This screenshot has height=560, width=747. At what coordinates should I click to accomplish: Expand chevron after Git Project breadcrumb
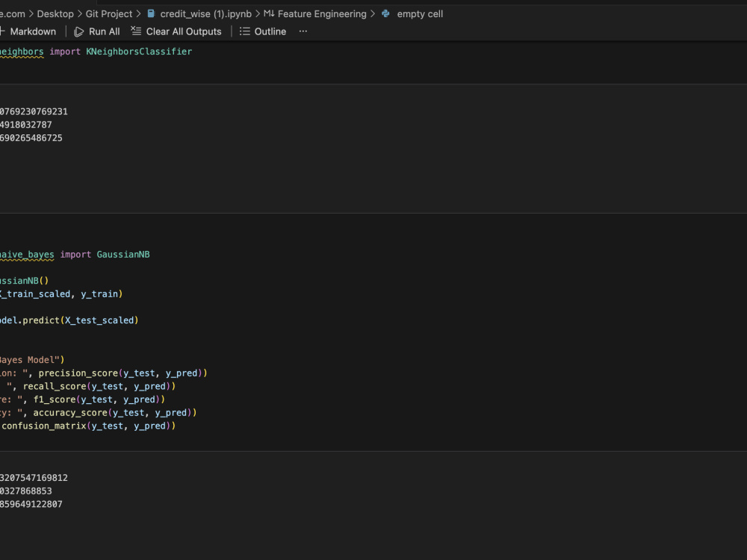point(138,13)
